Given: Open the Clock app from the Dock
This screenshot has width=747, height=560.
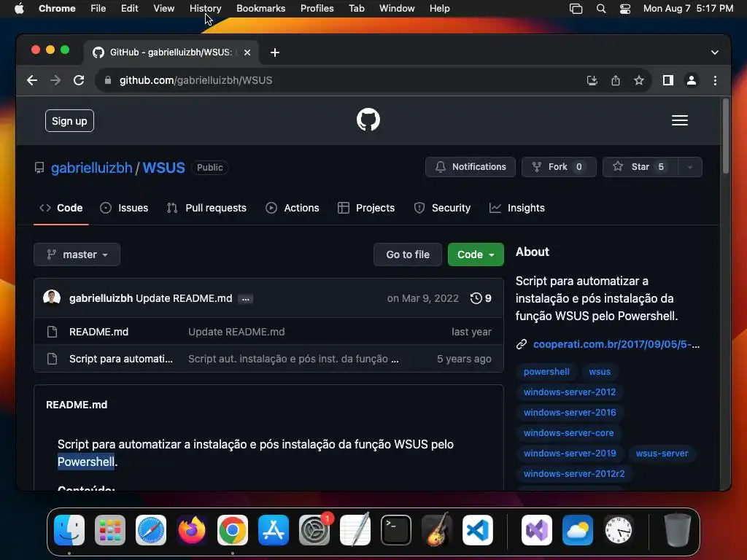Looking at the screenshot, I should (x=619, y=529).
